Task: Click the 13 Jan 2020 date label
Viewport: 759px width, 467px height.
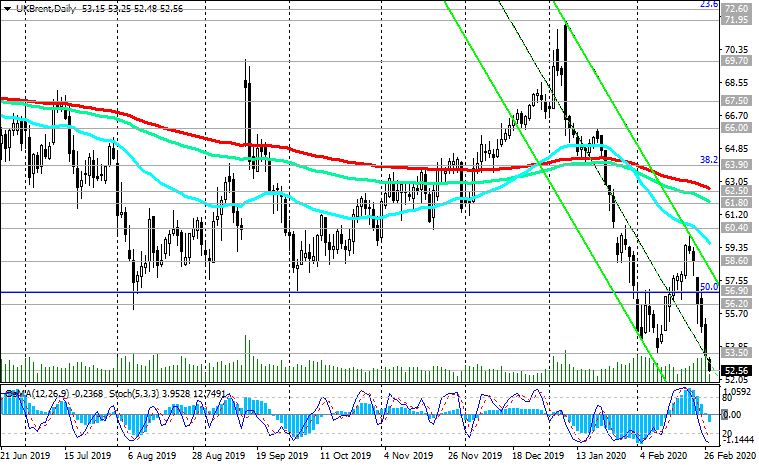Action: [600, 456]
